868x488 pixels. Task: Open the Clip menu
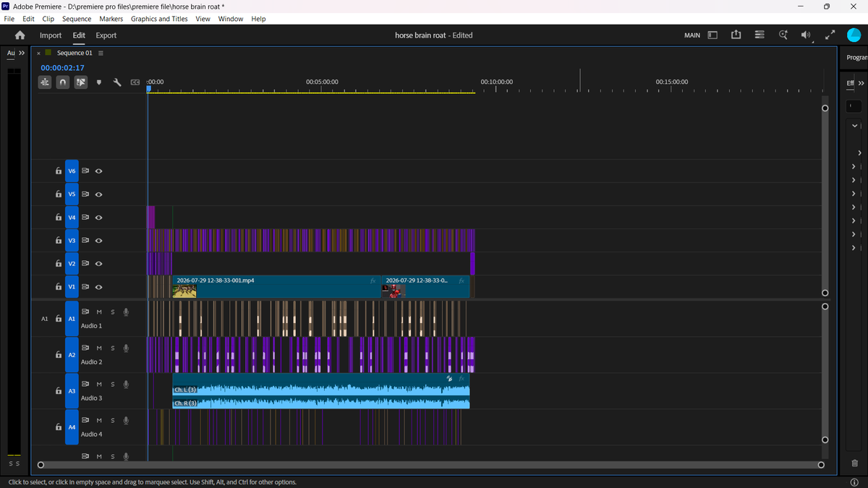tap(48, 19)
